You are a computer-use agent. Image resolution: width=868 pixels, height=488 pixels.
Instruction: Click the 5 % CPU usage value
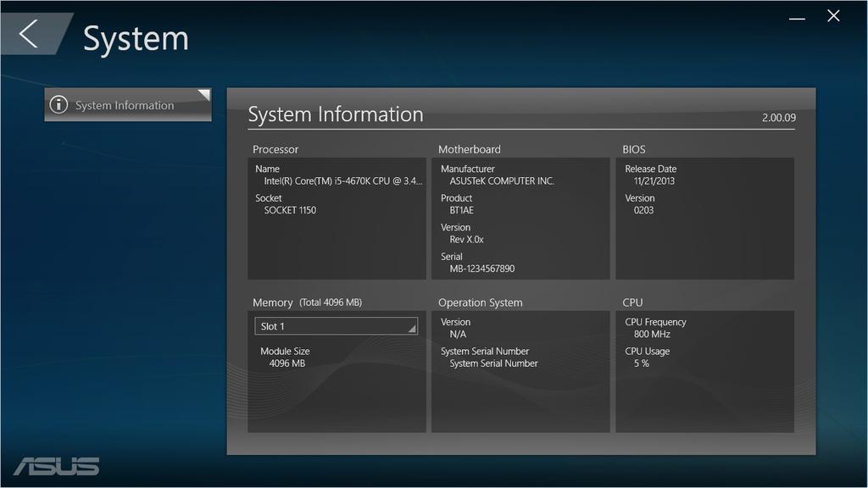tap(642, 363)
